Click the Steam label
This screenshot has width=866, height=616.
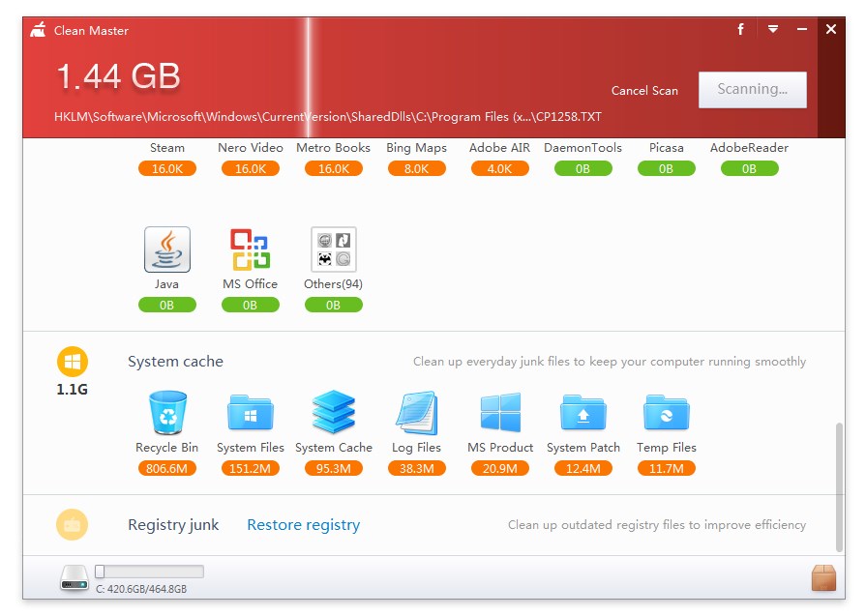click(167, 147)
